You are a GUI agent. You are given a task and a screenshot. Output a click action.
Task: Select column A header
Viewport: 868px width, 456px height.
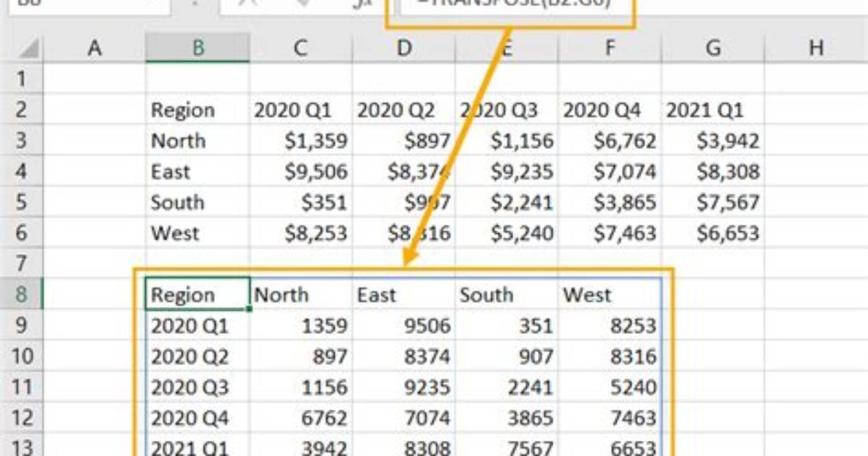pyautogui.click(x=94, y=48)
